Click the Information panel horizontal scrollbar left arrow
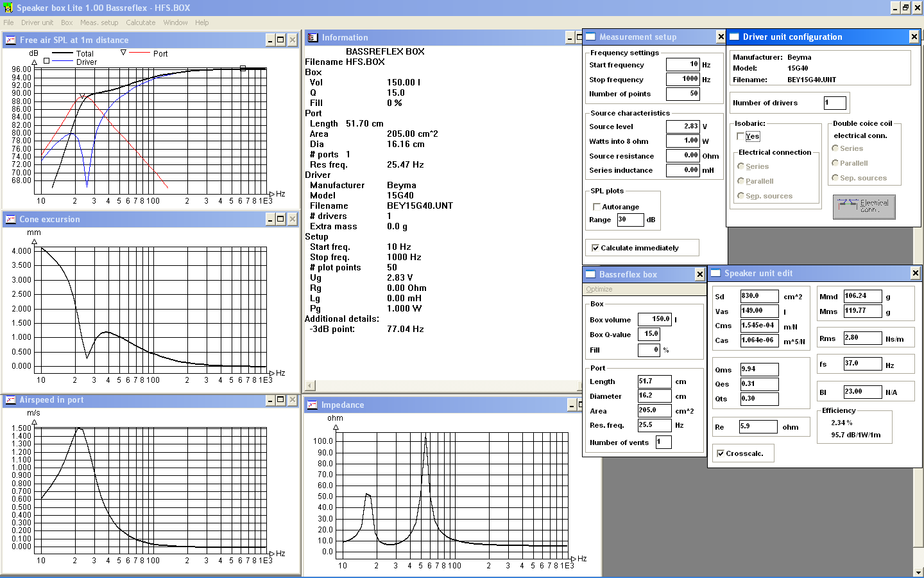924x578 pixels. pyautogui.click(x=311, y=386)
